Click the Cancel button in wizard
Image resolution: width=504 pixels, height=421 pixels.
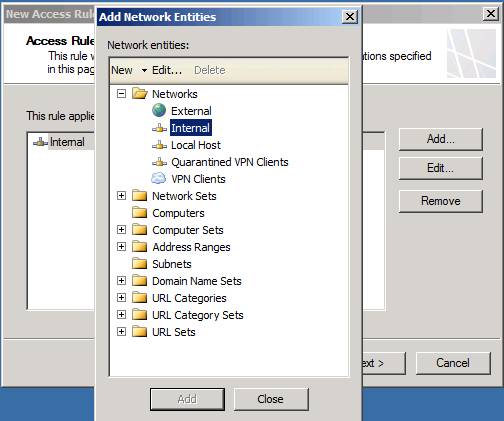pyautogui.click(x=453, y=363)
